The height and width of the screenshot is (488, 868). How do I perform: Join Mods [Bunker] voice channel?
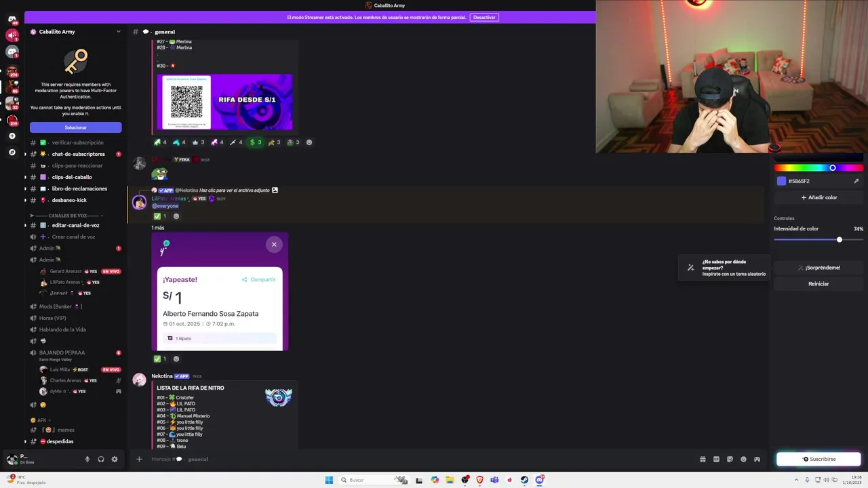point(76,306)
